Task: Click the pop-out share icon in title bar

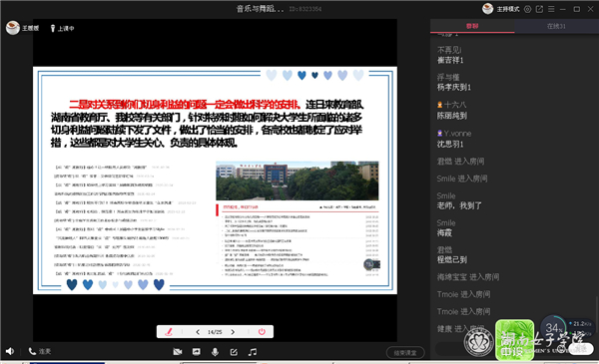Action: pyautogui.click(x=539, y=9)
